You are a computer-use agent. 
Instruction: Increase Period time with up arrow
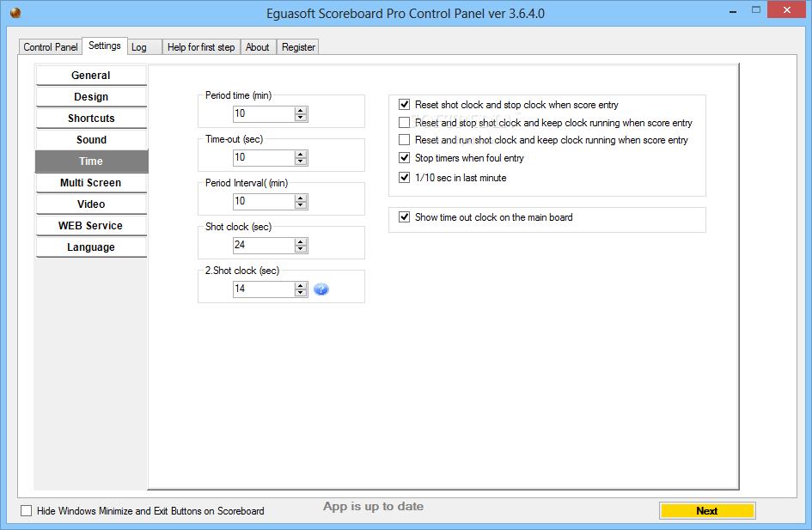point(301,110)
